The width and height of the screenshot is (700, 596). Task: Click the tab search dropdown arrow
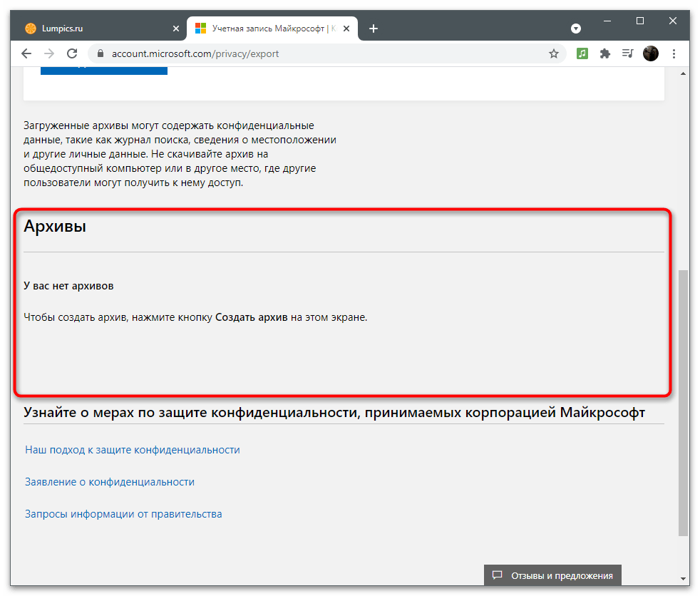coord(576,29)
